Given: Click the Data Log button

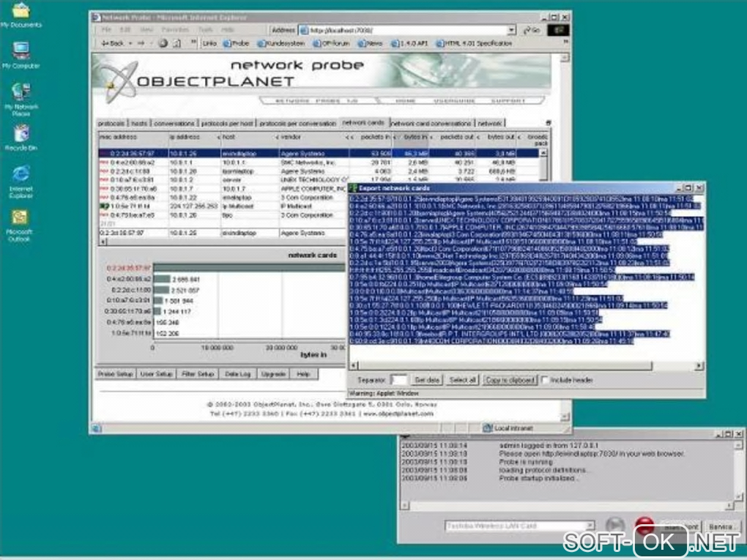Looking at the screenshot, I should (238, 374).
